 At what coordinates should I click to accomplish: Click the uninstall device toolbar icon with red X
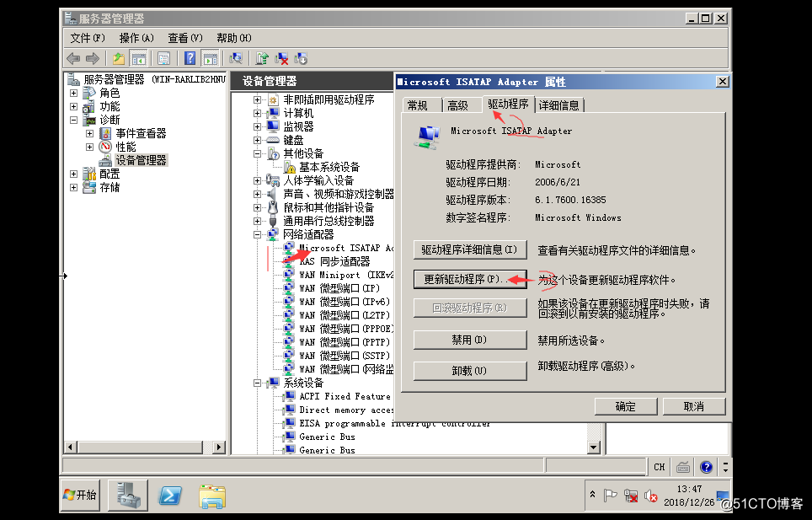click(x=281, y=58)
